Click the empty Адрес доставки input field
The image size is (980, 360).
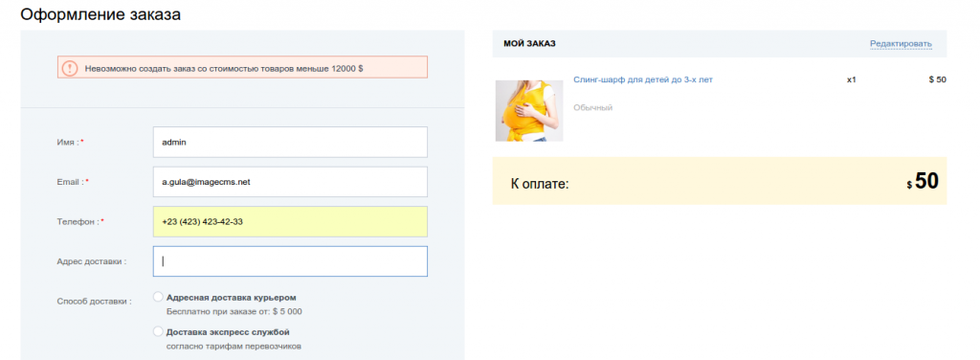point(290,261)
